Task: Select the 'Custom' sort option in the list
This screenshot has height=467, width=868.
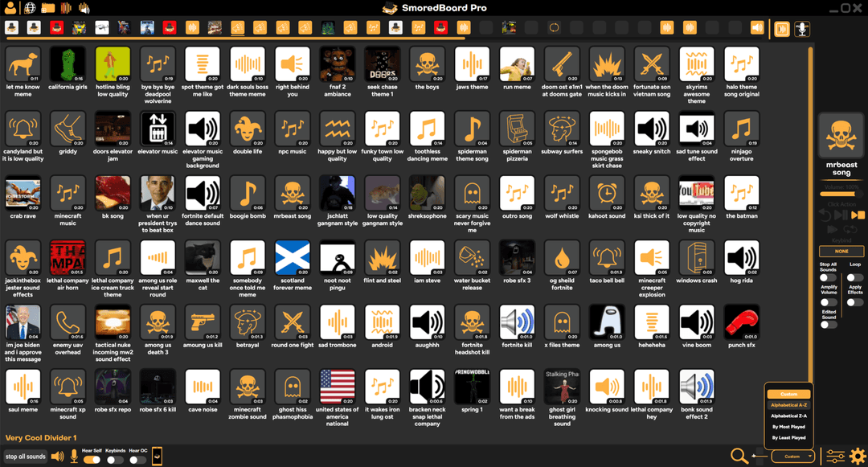Action: click(x=789, y=394)
